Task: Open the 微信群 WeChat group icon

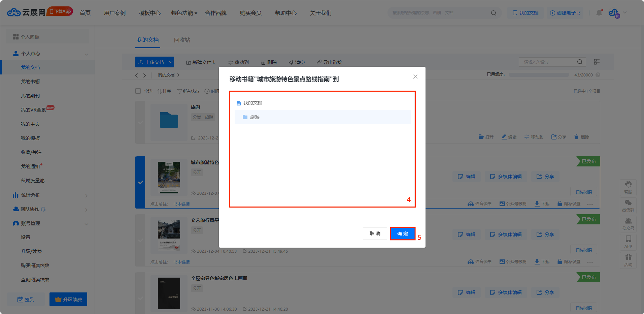Action: pos(628,205)
